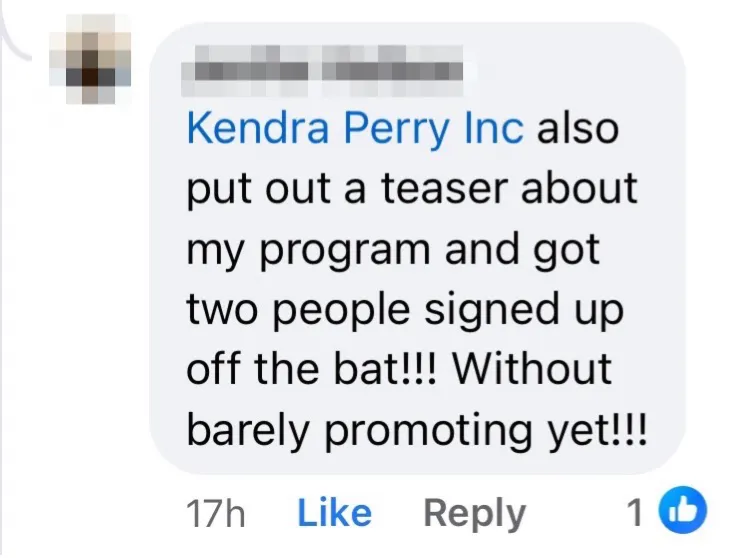Like this comment
The width and height of the screenshot is (743, 558).
tap(334, 513)
